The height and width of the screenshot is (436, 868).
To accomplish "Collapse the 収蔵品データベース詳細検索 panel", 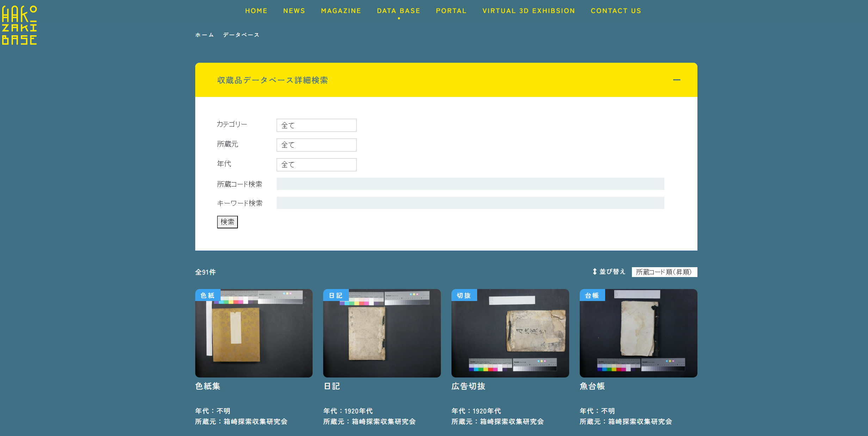I will 677,80.
